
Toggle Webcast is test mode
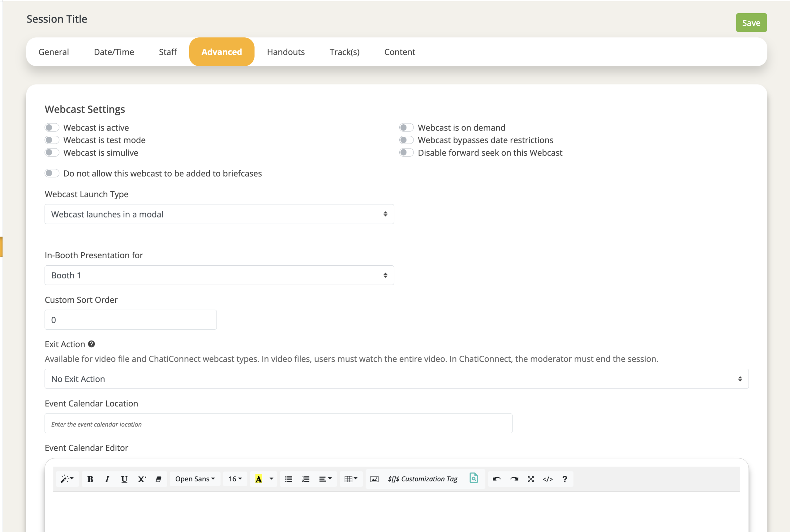pyautogui.click(x=52, y=140)
